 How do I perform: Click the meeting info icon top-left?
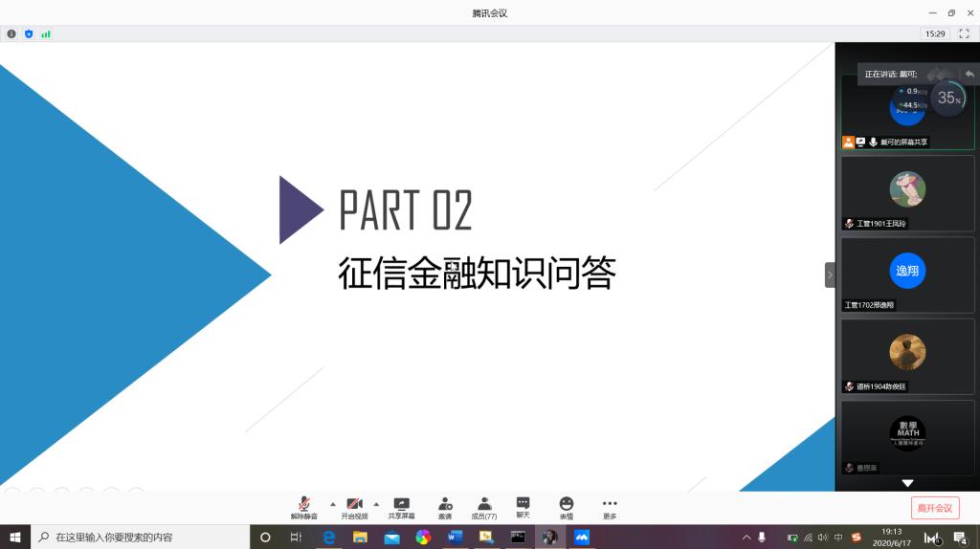(11, 33)
